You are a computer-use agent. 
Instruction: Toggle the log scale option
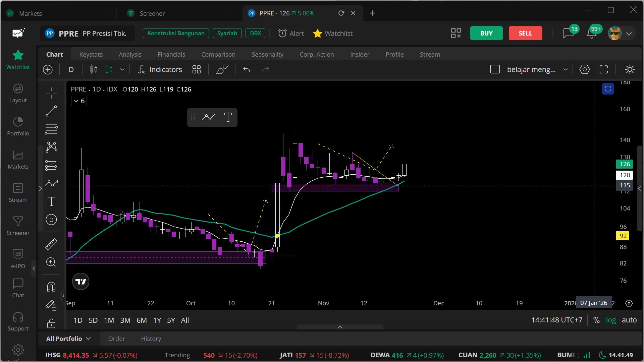611,320
